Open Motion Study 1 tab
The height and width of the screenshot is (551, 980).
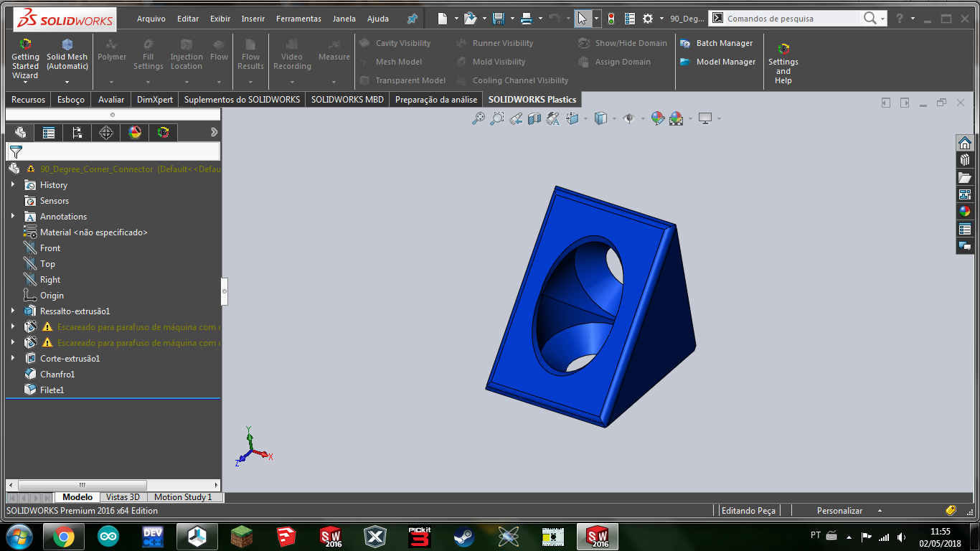coord(183,497)
